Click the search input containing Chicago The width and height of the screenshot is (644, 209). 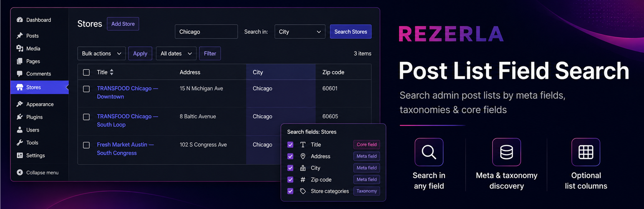(206, 32)
